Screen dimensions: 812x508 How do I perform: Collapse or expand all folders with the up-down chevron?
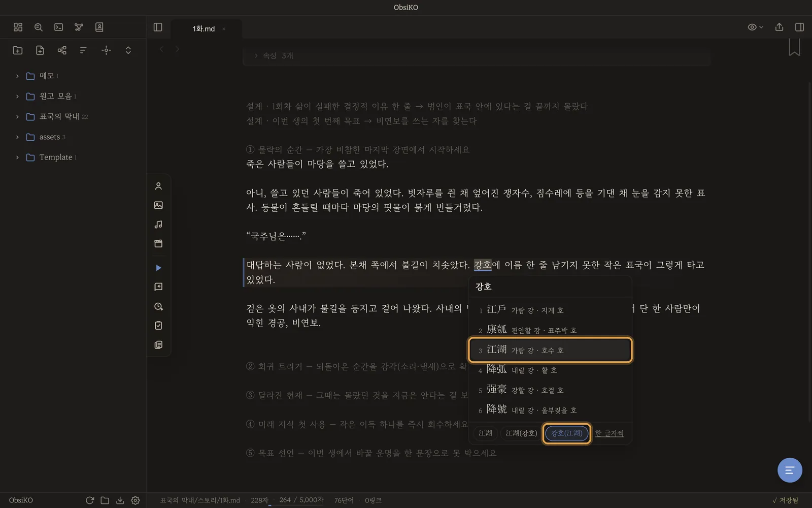coord(128,50)
